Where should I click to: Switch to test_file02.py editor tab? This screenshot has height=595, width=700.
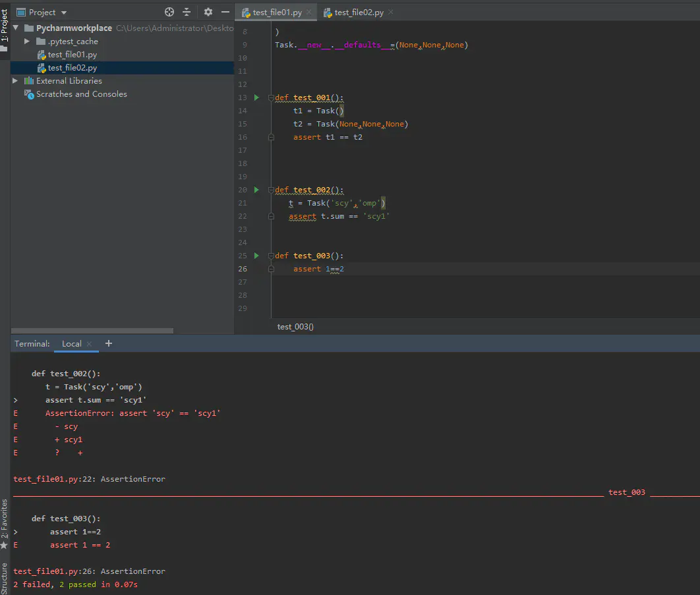click(359, 13)
